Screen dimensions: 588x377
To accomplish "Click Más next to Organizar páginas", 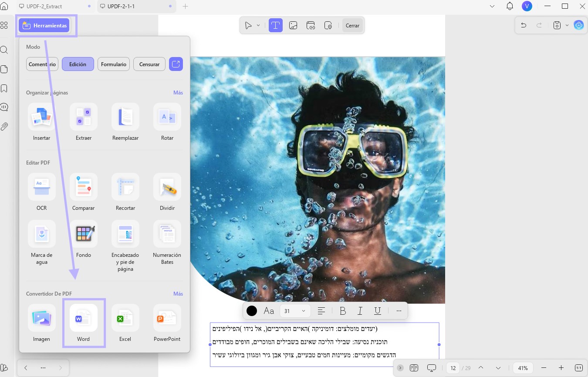I will [178, 93].
